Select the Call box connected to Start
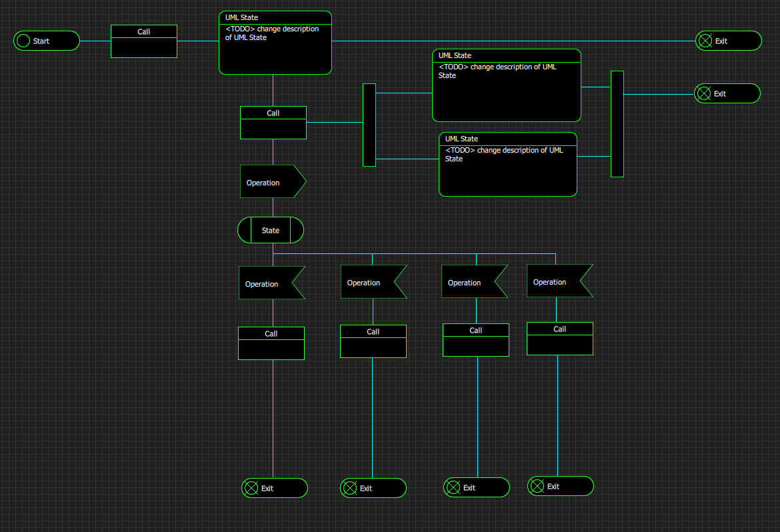The image size is (780, 532). pos(144,41)
